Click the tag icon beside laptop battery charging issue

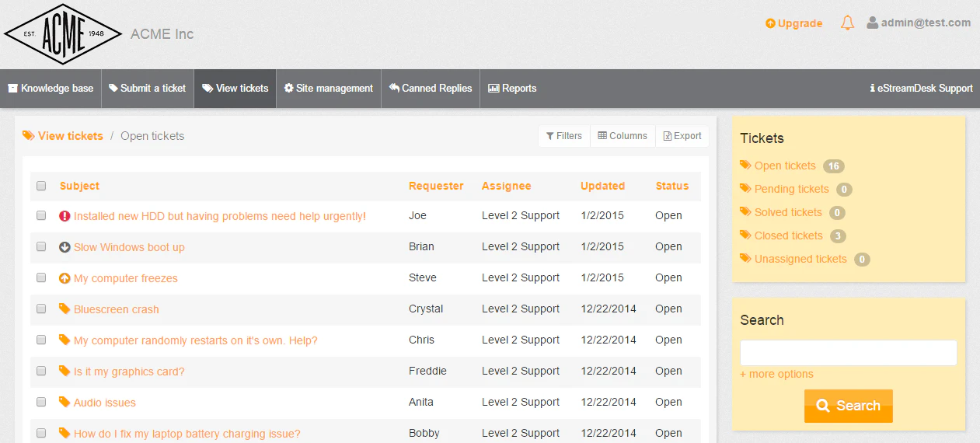point(65,433)
